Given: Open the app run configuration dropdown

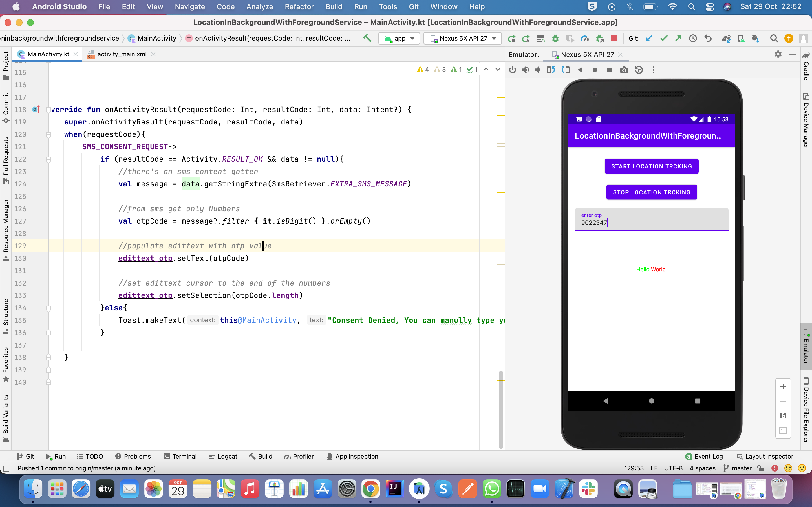Looking at the screenshot, I should point(399,38).
